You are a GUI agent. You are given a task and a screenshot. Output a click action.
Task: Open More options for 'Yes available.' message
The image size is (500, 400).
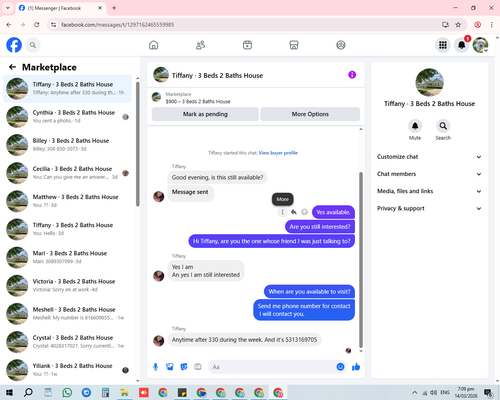tap(282, 212)
